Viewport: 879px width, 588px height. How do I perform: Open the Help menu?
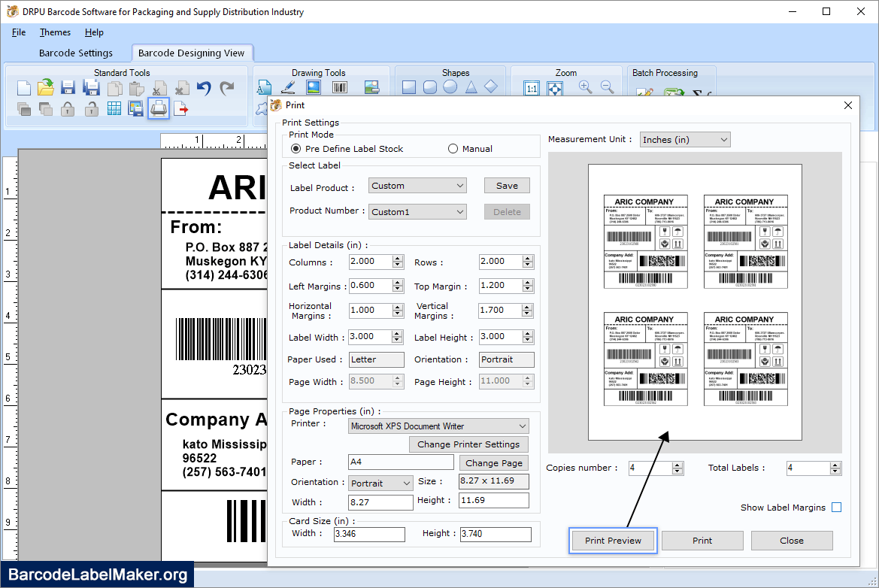[94, 32]
